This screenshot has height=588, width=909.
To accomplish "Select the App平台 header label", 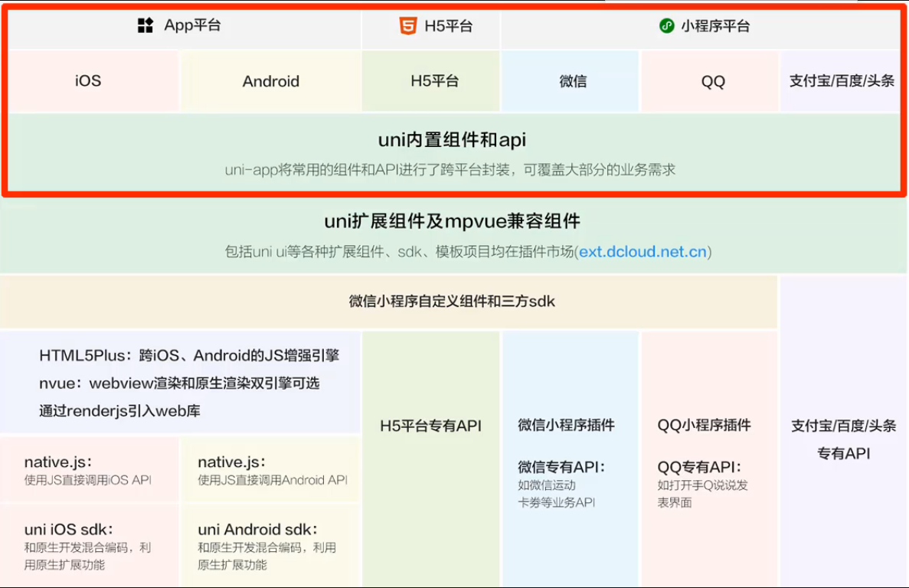I will click(x=192, y=25).
